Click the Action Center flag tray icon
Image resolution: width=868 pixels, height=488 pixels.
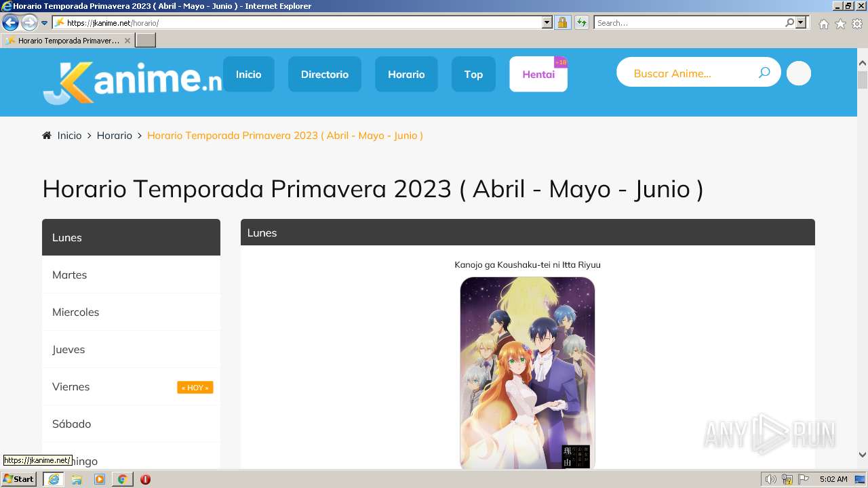click(x=804, y=479)
